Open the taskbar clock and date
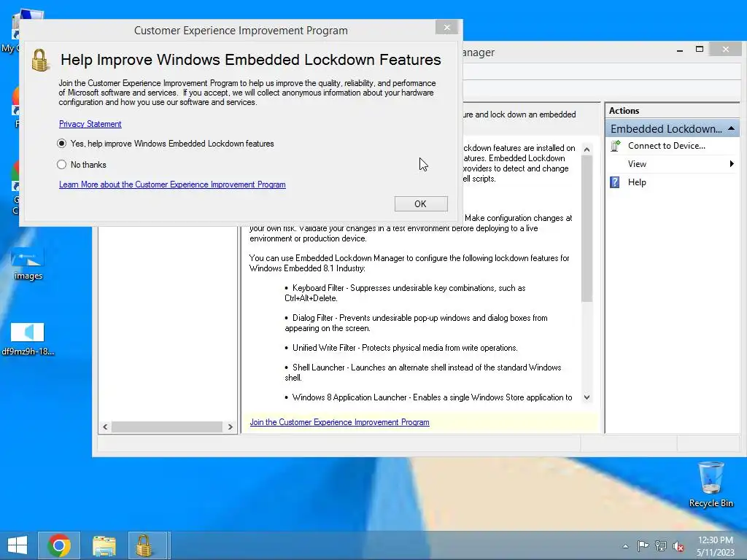This screenshot has width=747, height=560. (x=716, y=545)
